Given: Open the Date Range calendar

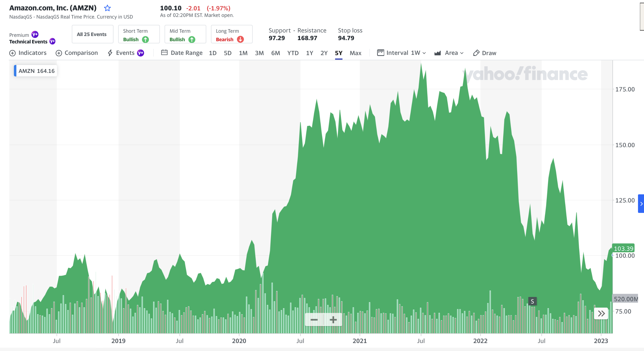Looking at the screenshot, I should (164, 53).
